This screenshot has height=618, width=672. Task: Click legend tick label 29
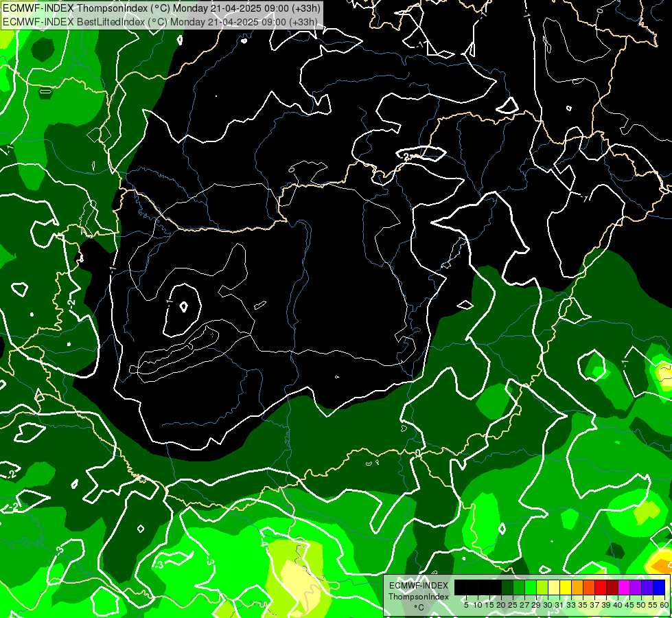[536, 605]
